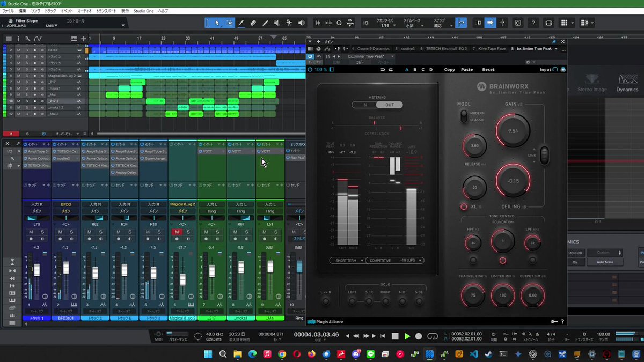Screen dimensions: 644x362
Task: Select the Mute tool
Action: point(276,23)
